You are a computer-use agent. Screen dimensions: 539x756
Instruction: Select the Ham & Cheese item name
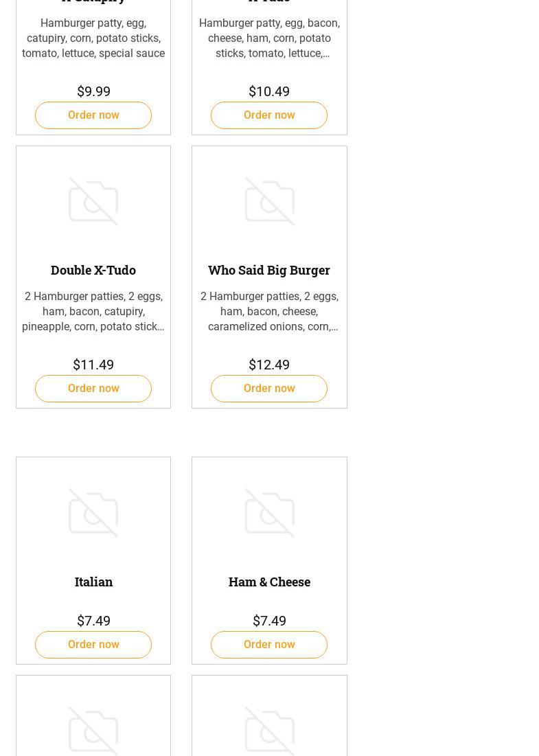(269, 582)
